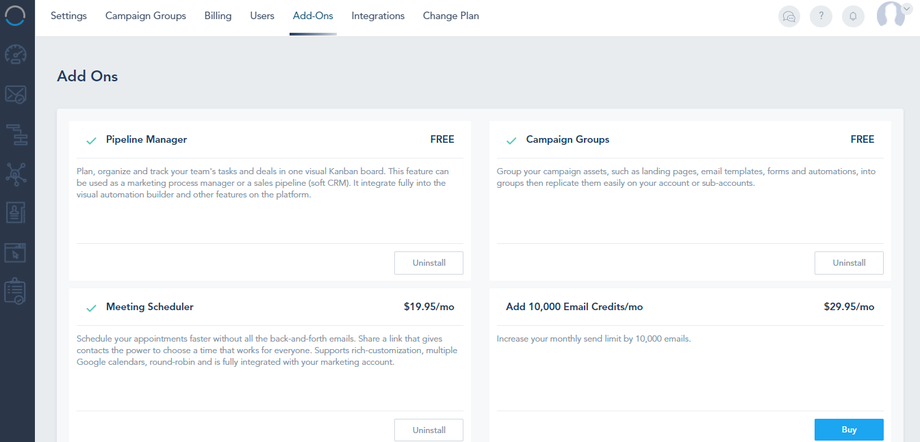This screenshot has width=920, height=442.
Task: Open the landing pages cursor-window icon
Action: click(17, 252)
